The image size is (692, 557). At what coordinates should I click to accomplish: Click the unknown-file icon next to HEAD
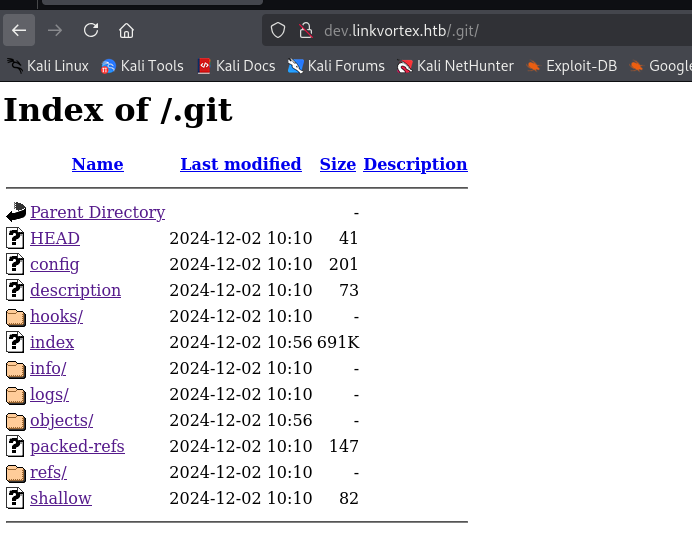pos(15,238)
